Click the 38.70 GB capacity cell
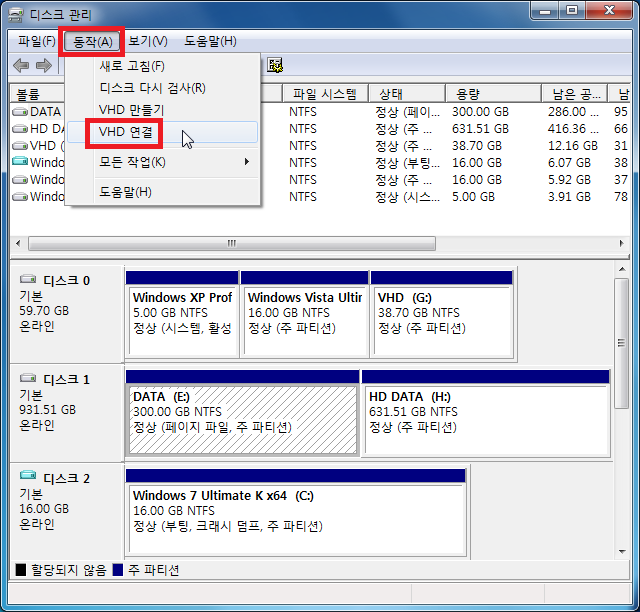Image resolution: width=640 pixels, height=612 pixels. [x=477, y=146]
